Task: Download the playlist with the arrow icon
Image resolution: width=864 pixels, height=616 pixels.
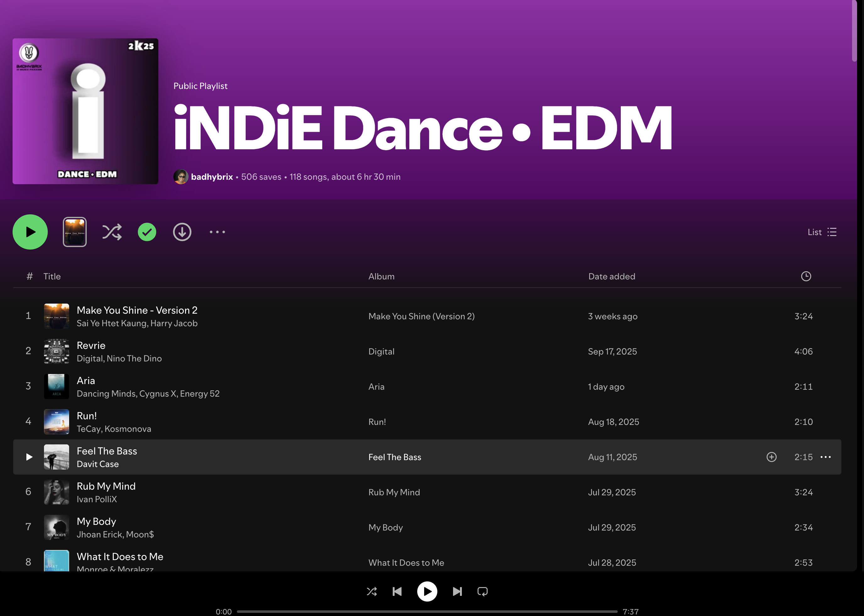Action: pos(182,232)
